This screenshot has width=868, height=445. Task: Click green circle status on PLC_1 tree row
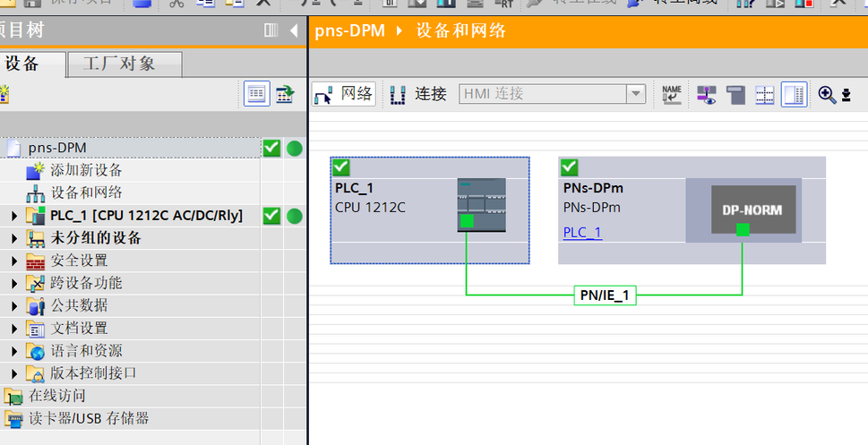295,216
